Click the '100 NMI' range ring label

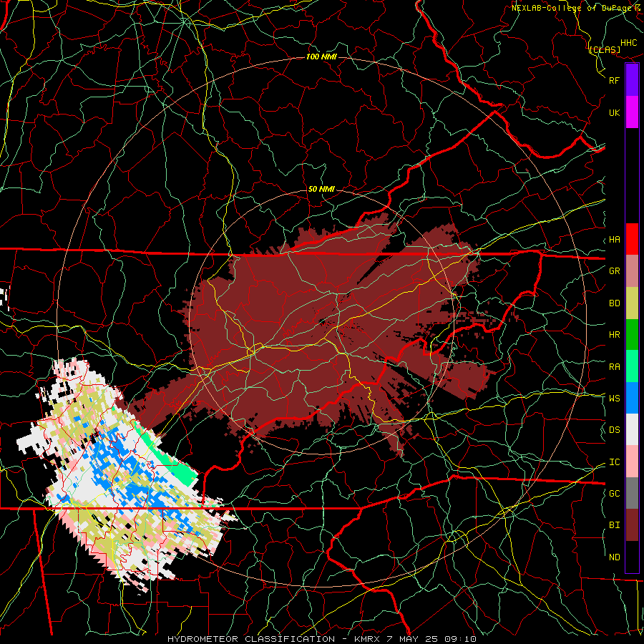click(321, 57)
